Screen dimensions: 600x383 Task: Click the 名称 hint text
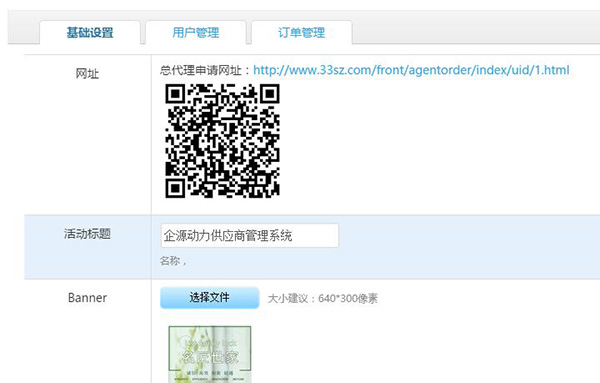click(173, 261)
